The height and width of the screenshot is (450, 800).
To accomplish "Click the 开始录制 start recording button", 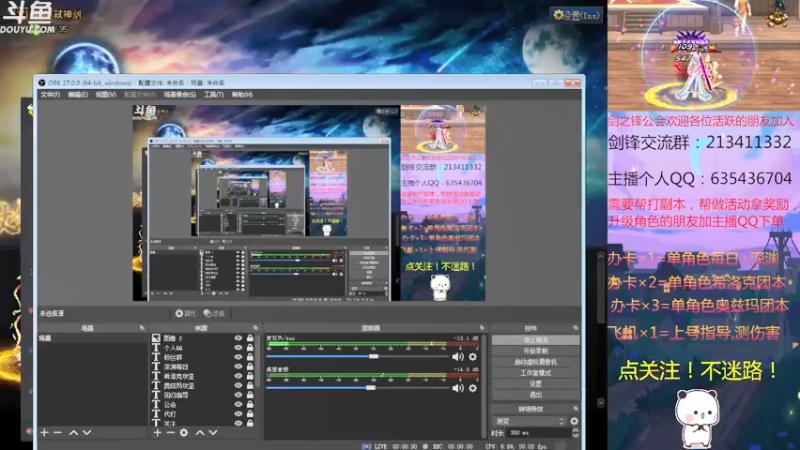I will [536, 351].
